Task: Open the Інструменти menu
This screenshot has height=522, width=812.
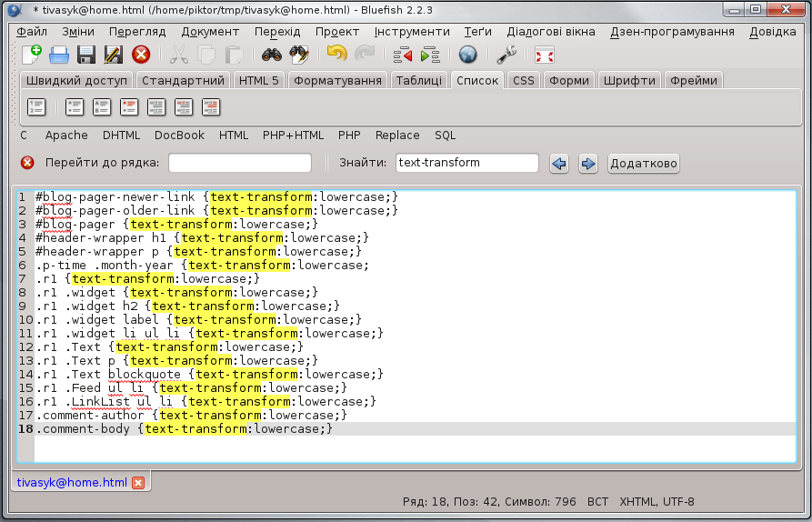Action: pyautogui.click(x=412, y=32)
